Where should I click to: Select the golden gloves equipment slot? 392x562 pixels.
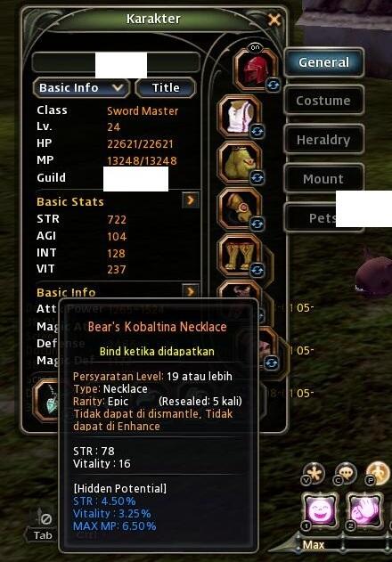239,209
